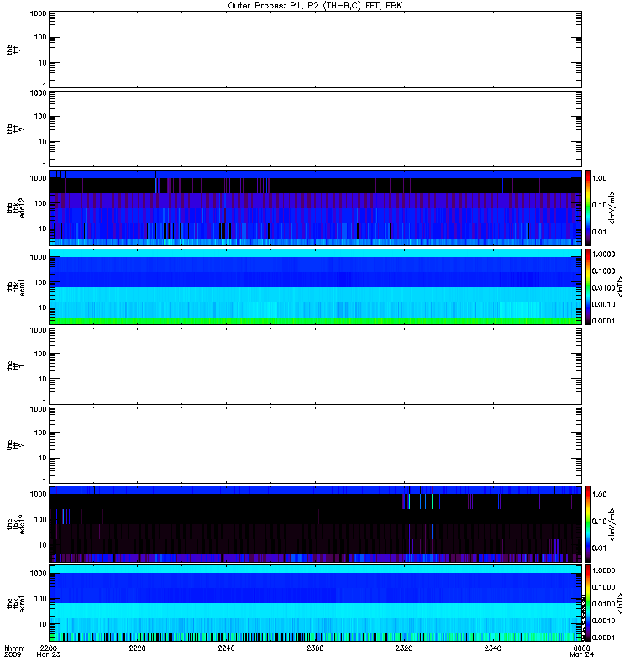Click the "thc fff 2" y-axis title
The image size is (630, 672).
coord(16,445)
